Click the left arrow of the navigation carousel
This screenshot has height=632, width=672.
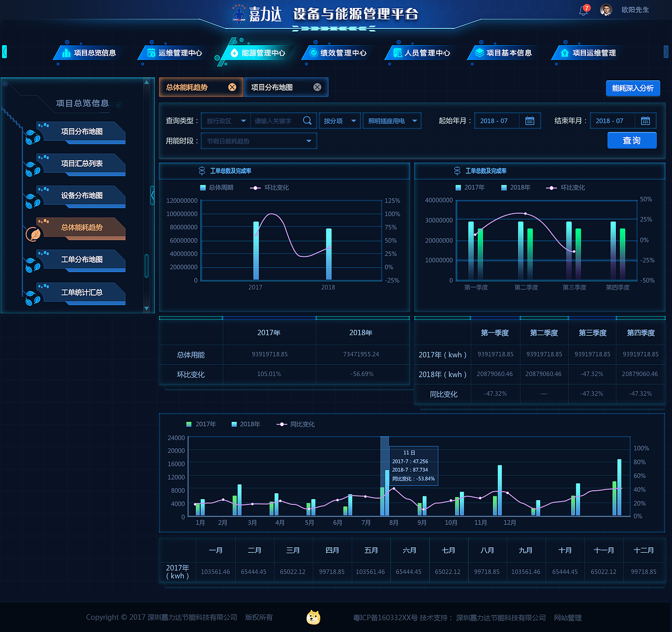[x=4, y=51]
